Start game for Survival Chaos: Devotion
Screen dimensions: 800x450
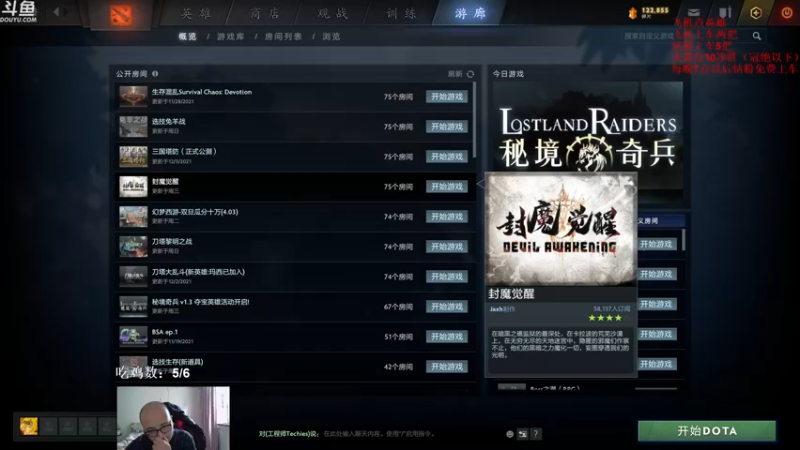pyautogui.click(x=447, y=96)
